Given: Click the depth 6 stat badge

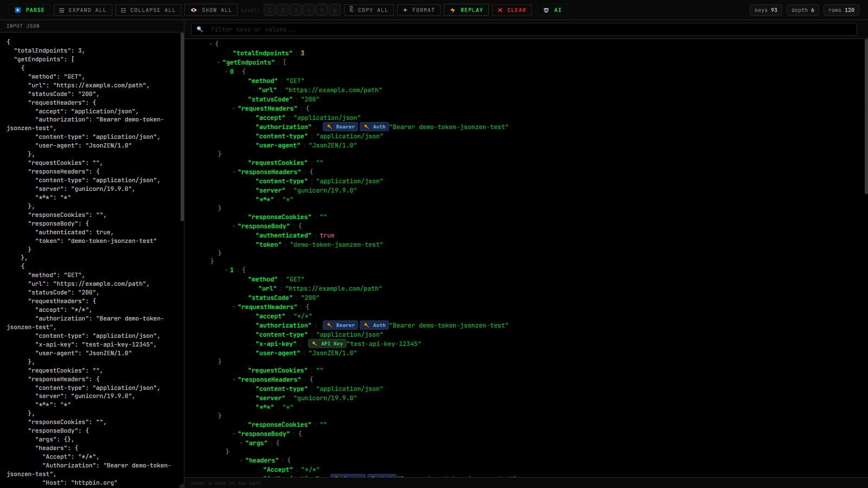Looking at the screenshot, I should coord(802,10).
